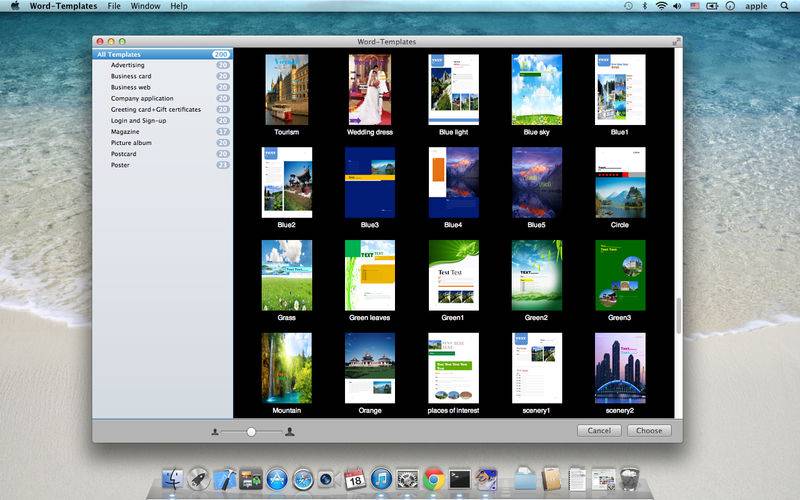Click the large thumbnail size icon
The height and width of the screenshot is (500, 800).
pos(290,432)
